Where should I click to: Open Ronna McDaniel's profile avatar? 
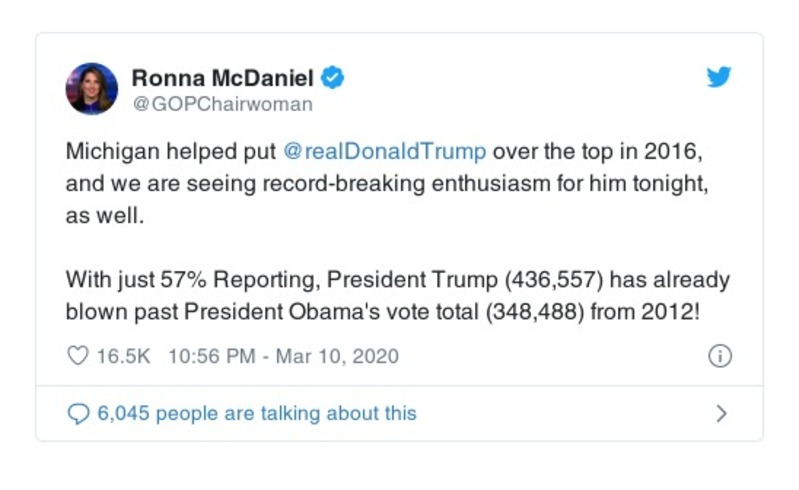[92, 88]
